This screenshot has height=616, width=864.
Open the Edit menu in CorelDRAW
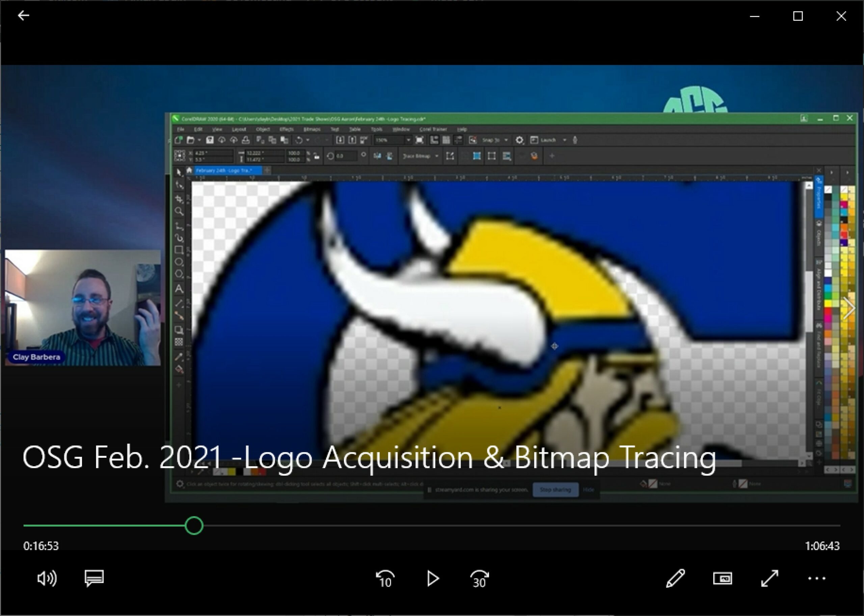pyautogui.click(x=198, y=129)
